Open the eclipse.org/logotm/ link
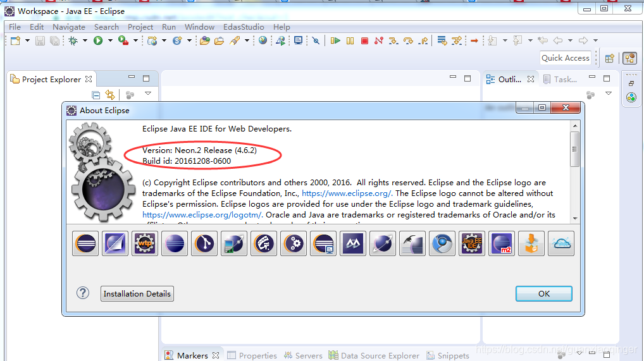 tap(202, 215)
